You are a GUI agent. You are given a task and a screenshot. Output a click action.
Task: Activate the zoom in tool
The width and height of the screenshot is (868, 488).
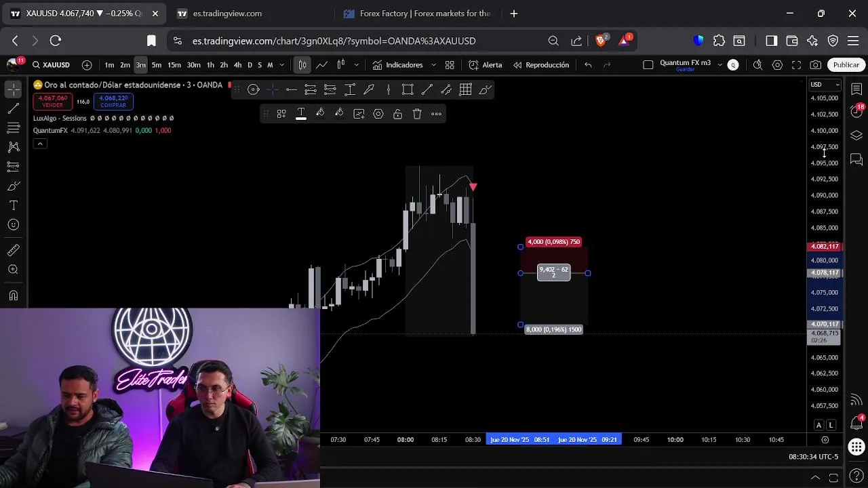click(13, 270)
